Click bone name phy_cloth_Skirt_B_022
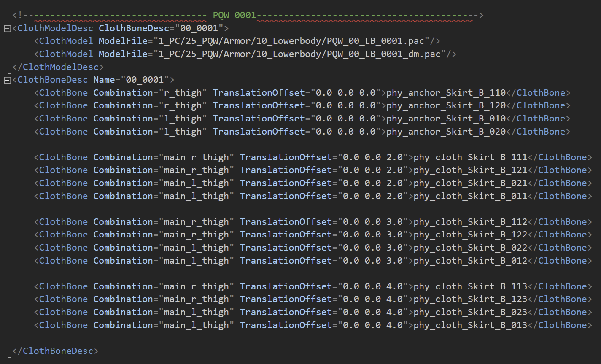Viewport: 601px width, 364px height. [x=470, y=248]
